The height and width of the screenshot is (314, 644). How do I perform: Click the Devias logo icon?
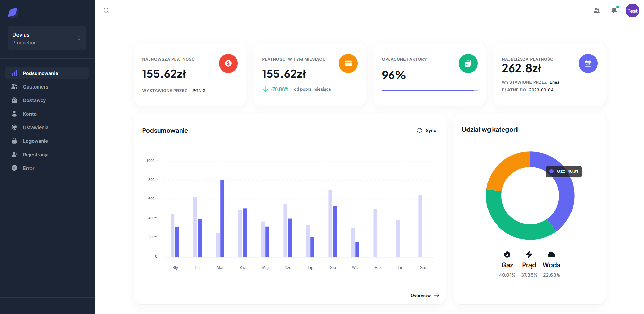pyautogui.click(x=13, y=13)
